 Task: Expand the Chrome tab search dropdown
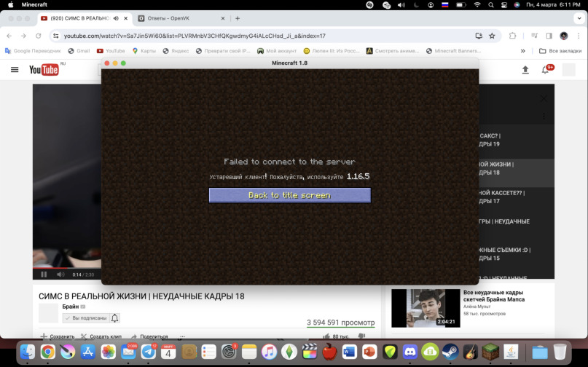click(579, 18)
